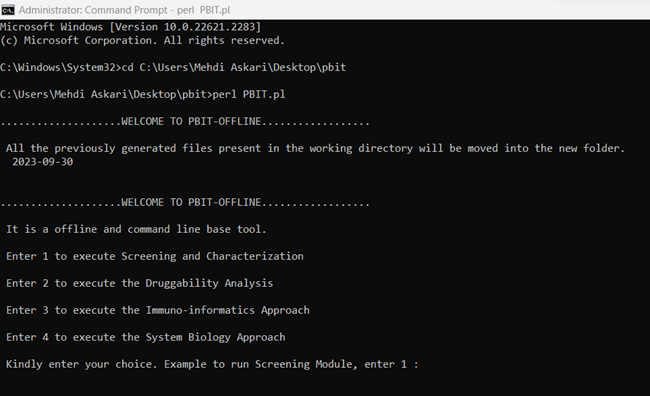Click the line about previously generated files

click(315, 148)
